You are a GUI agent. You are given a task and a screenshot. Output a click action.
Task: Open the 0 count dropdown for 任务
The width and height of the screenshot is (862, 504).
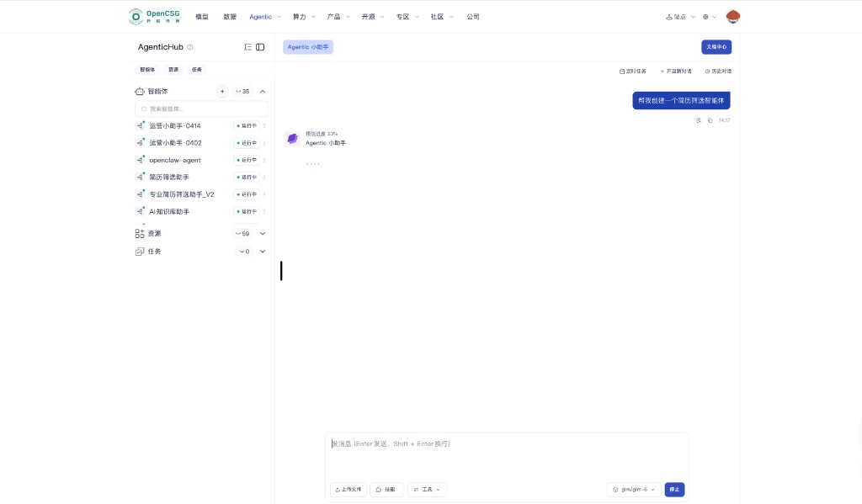coord(244,252)
